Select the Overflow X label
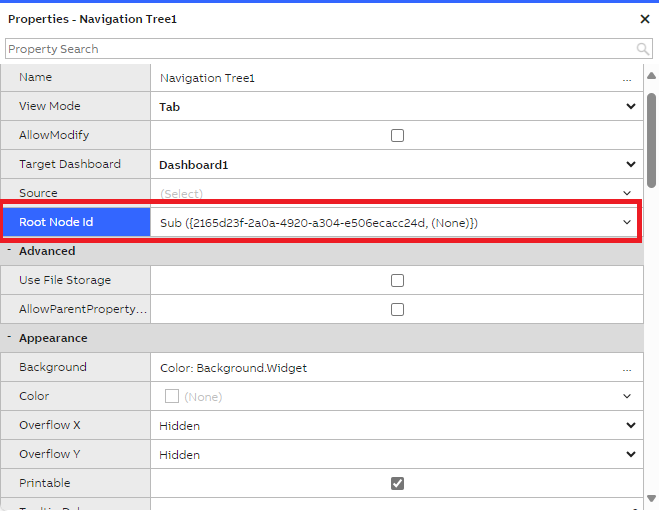659x511 pixels. tap(50, 425)
